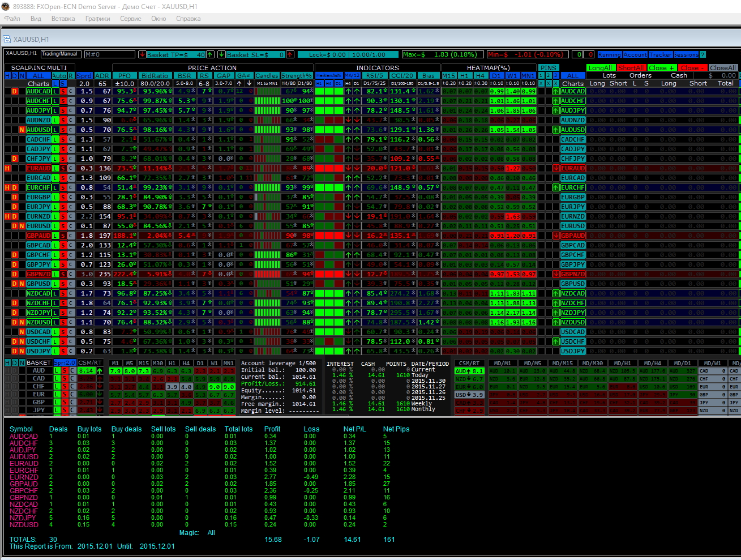This screenshot has width=741, height=560.
Task: Toggle pin number 2
Action: (548, 75)
